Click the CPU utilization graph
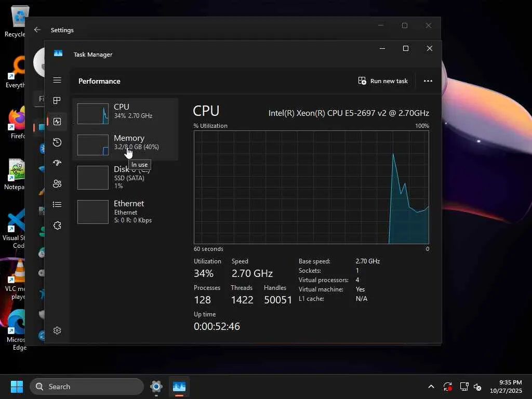This screenshot has height=399, width=532. (x=311, y=187)
